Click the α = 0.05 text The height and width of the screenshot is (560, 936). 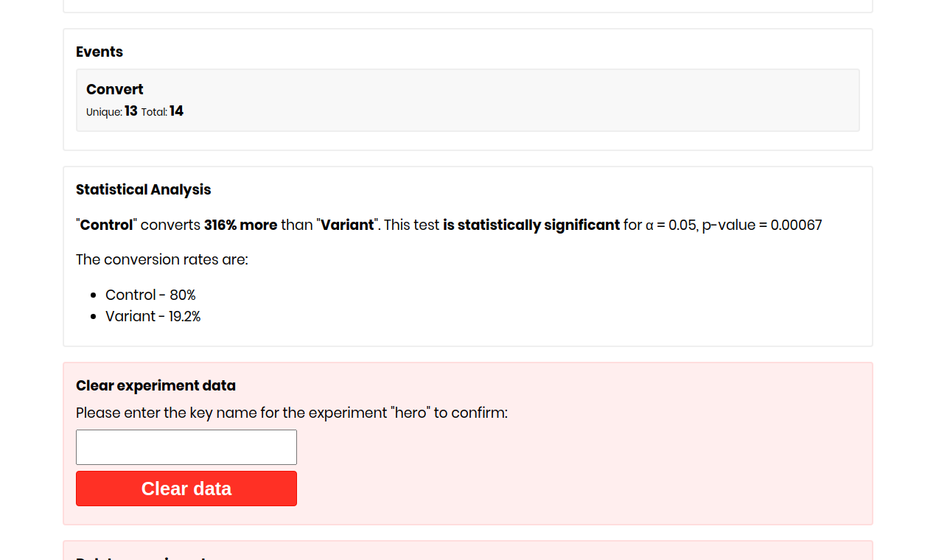point(671,225)
